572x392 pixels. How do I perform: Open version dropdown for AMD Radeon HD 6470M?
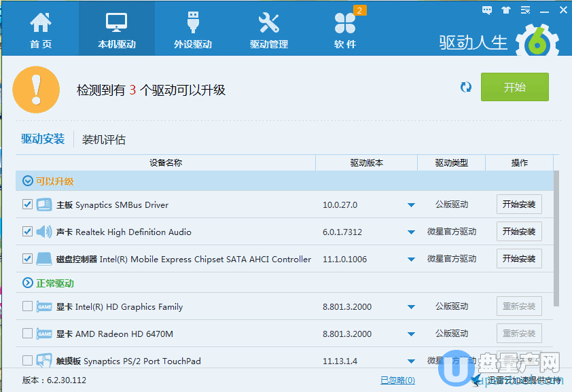pos(411,334)
